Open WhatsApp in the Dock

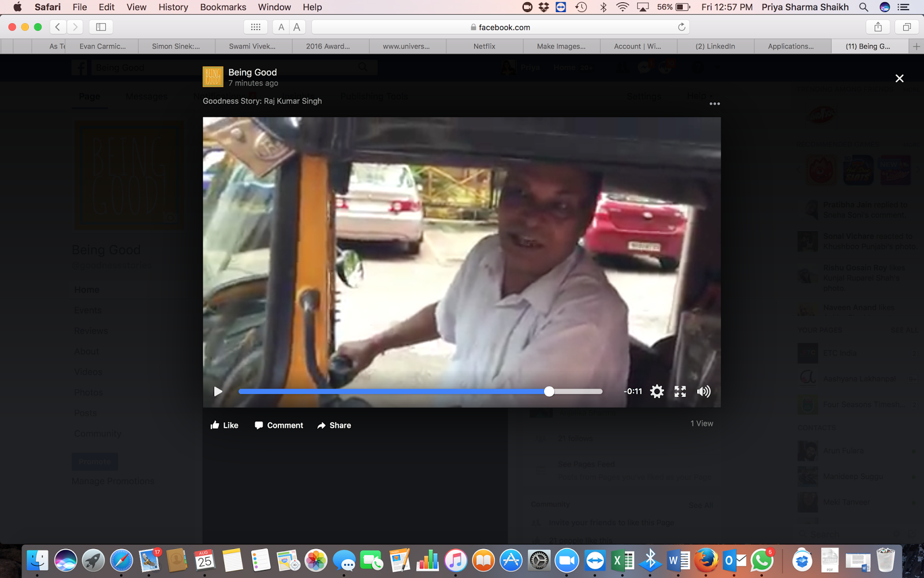coord(762,560)
